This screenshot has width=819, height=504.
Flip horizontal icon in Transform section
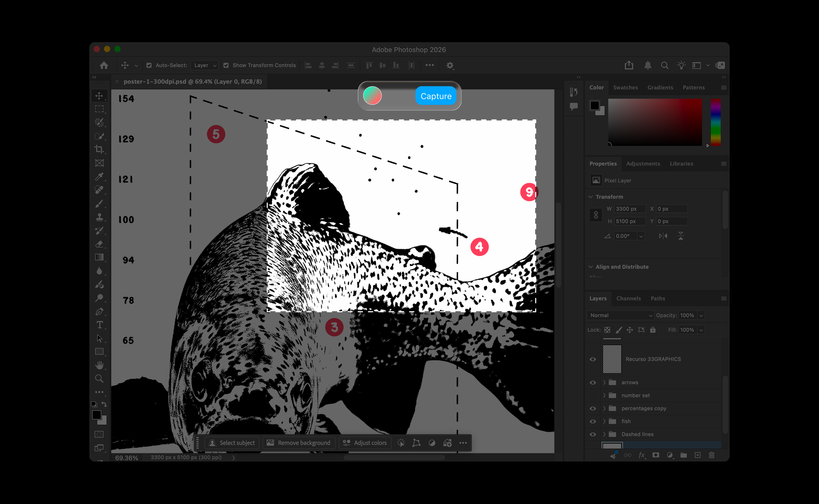click(x=663, y=236)
